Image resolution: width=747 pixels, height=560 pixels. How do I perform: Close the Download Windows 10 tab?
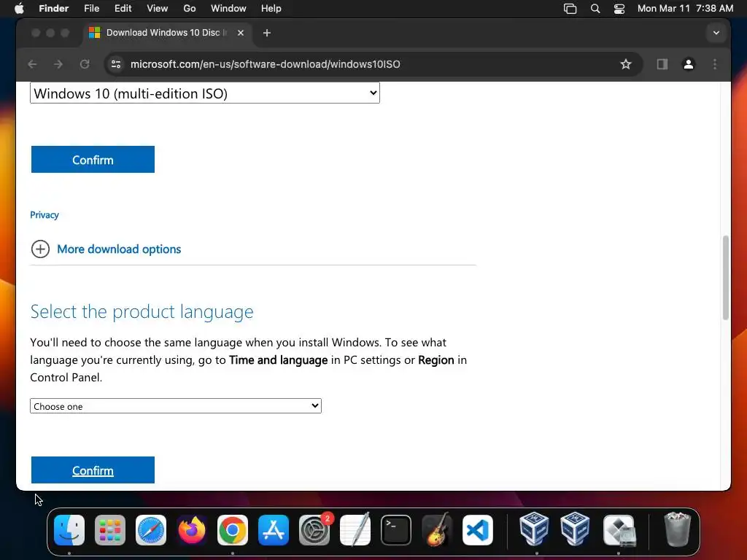[241, 32]
